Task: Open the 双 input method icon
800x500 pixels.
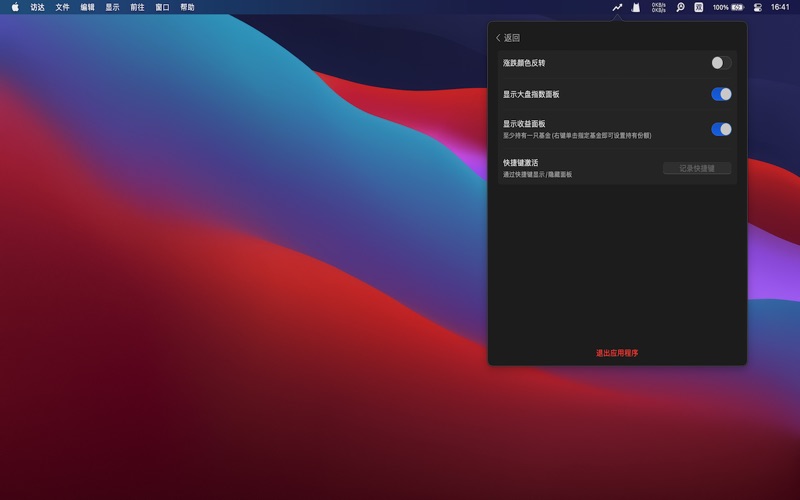Action: (699, 7)
